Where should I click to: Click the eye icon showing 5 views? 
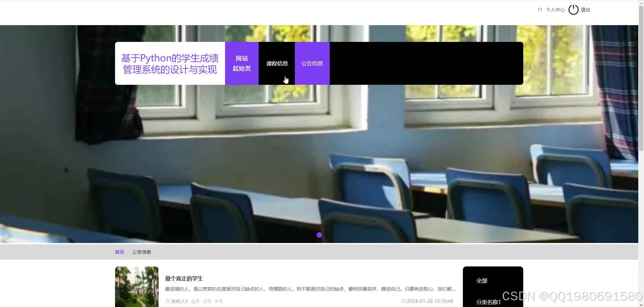[217, 301]
